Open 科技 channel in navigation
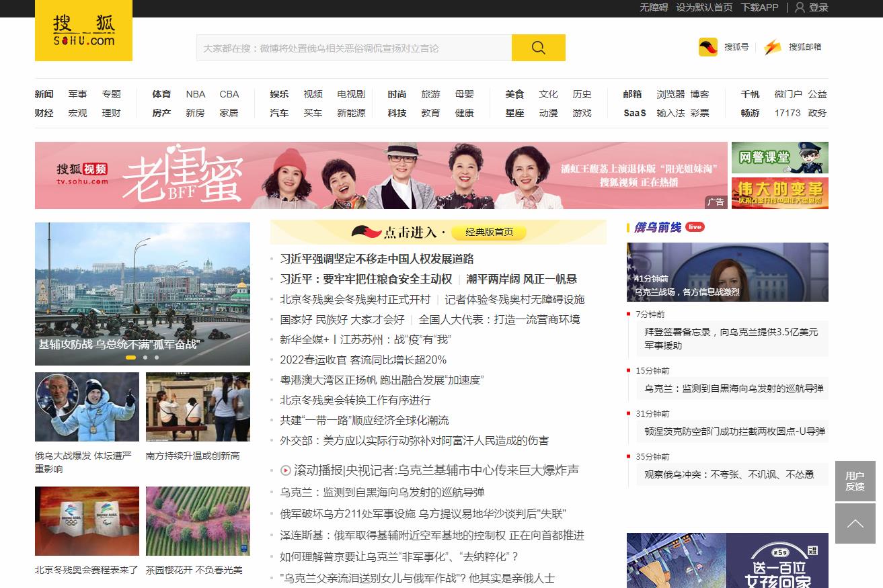 click(x=397, y=113)
